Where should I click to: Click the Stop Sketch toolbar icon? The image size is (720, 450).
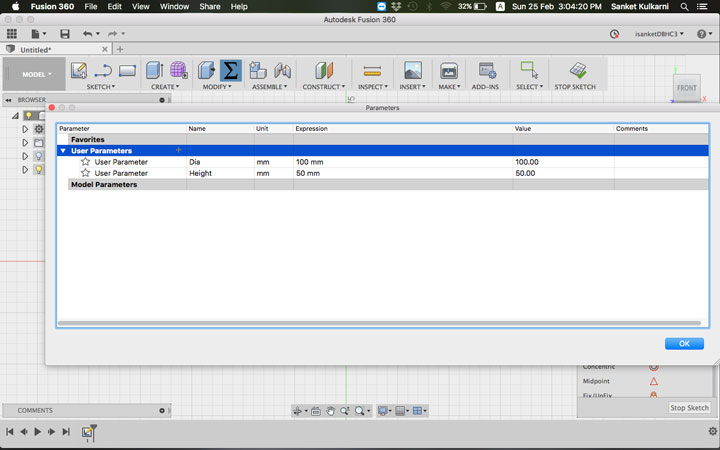point(577,70)
